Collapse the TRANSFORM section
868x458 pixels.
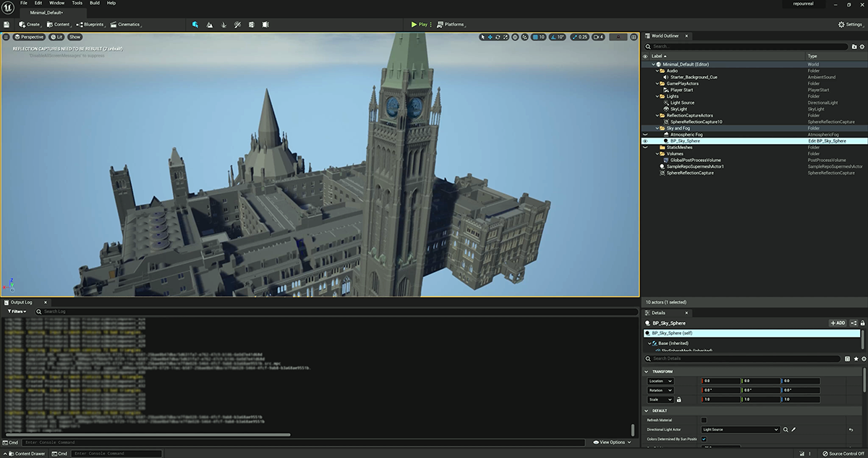tap(647, 372)
